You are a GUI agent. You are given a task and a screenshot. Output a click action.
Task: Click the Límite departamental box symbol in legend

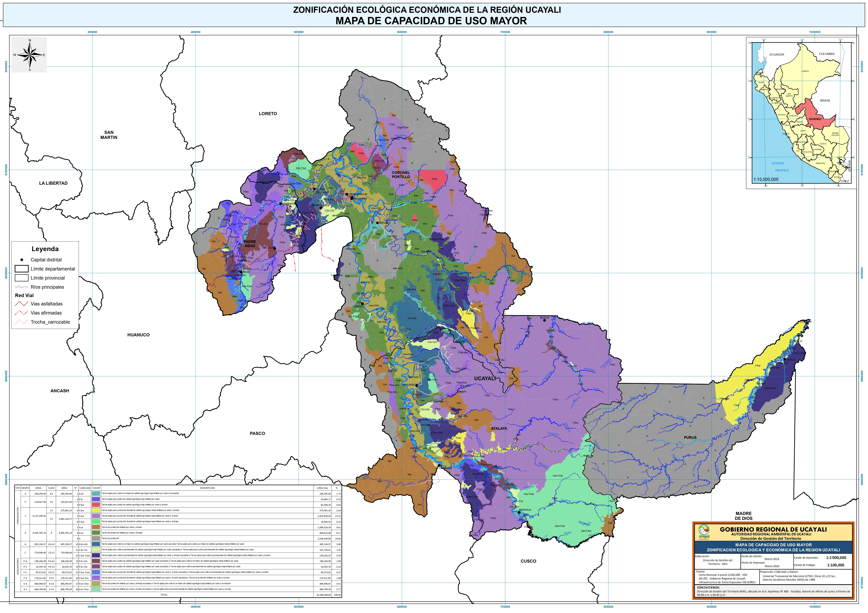pos(21,269)
